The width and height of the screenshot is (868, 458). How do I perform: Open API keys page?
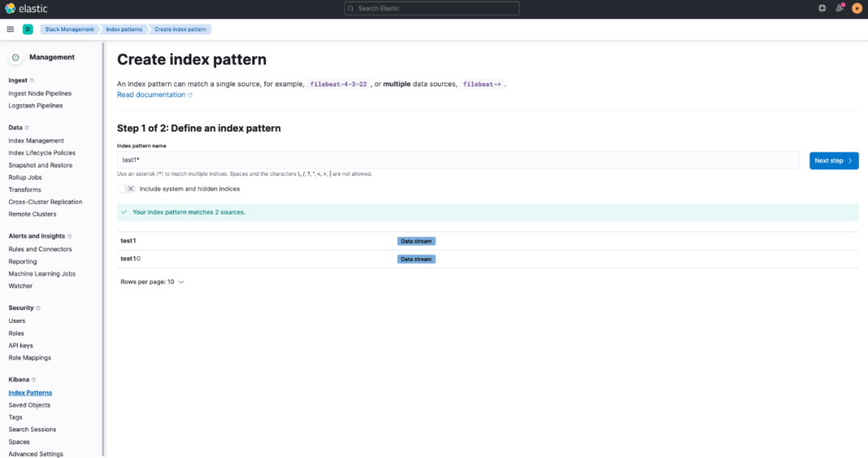pos(20,346)
